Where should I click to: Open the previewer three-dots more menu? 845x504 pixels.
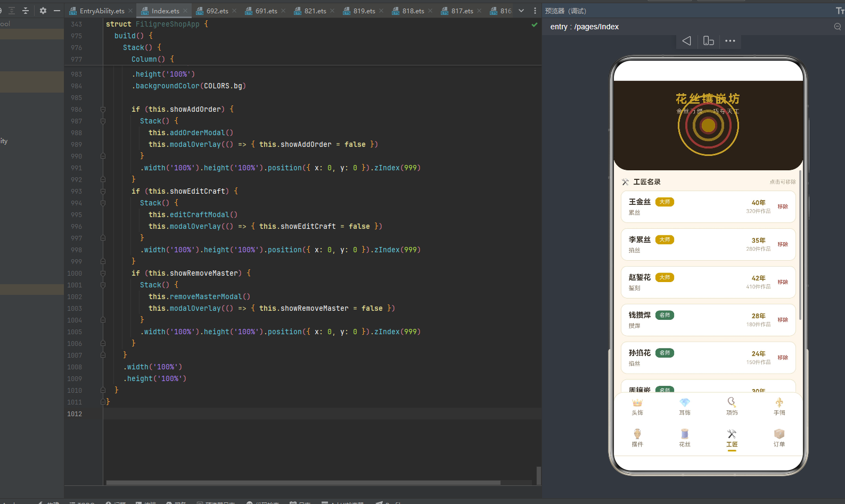point(730,41)
